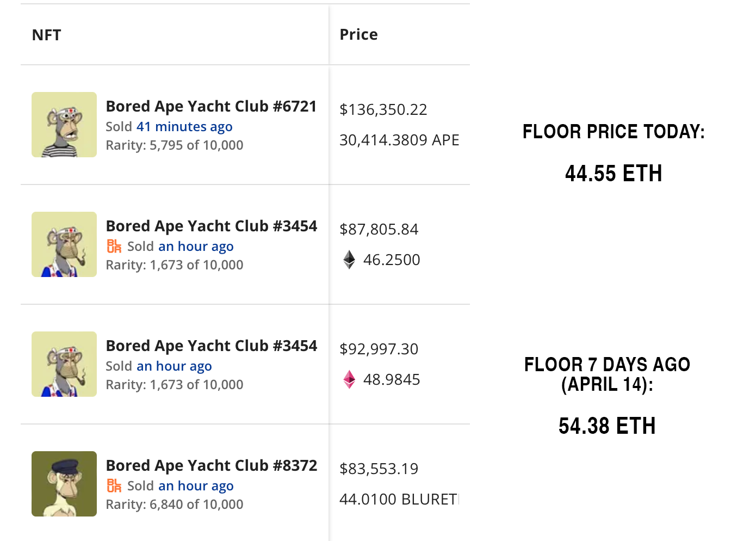
Task: Open the #3454 title in the 46.2500 ETH row
Action: click(x=211, y=226)
